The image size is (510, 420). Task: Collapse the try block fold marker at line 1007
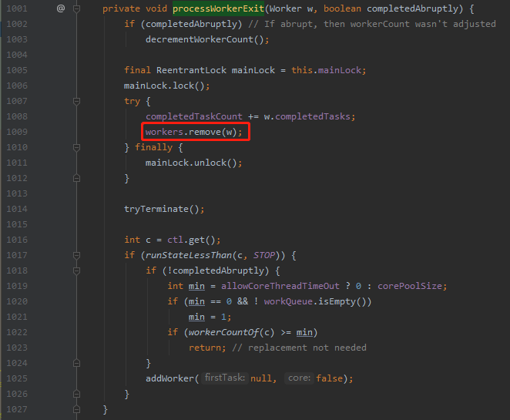pos(77,102)
